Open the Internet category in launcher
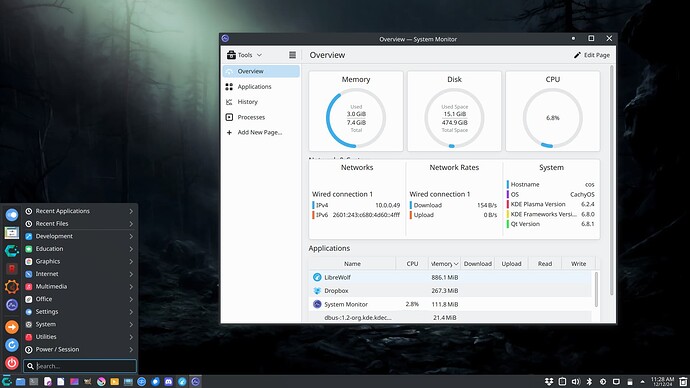The image size is (690, 388). coord(79,274)
